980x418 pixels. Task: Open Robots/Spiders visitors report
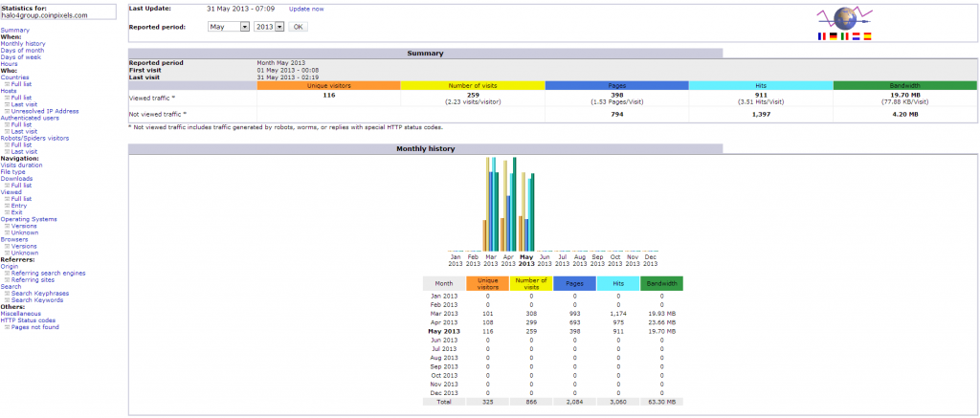[x=35, y=138]
